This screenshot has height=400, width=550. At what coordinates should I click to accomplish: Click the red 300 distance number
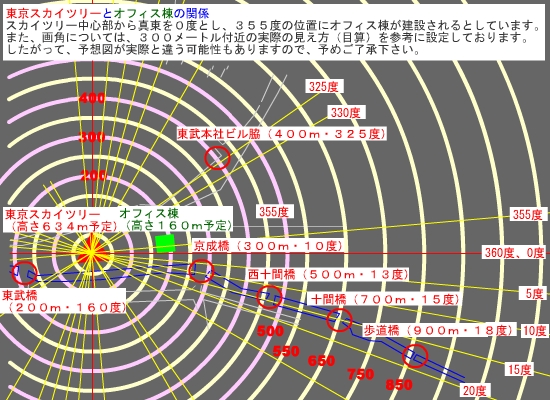[x=92, y=137]
